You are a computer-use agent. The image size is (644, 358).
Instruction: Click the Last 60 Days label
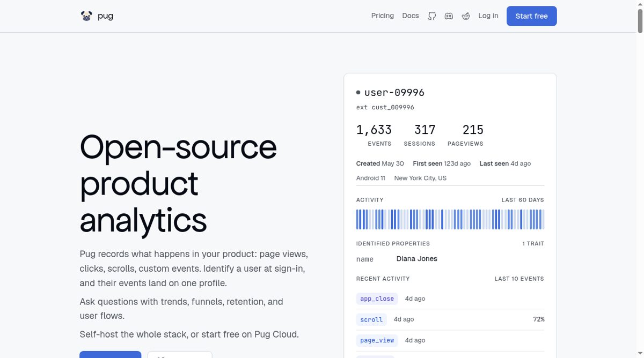tap(523, 200)
